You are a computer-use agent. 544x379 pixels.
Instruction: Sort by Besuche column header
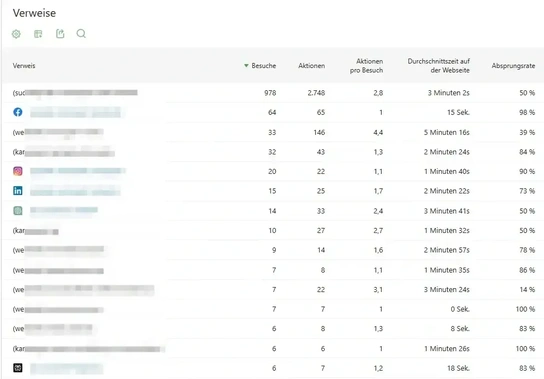(x=264, y=66)
